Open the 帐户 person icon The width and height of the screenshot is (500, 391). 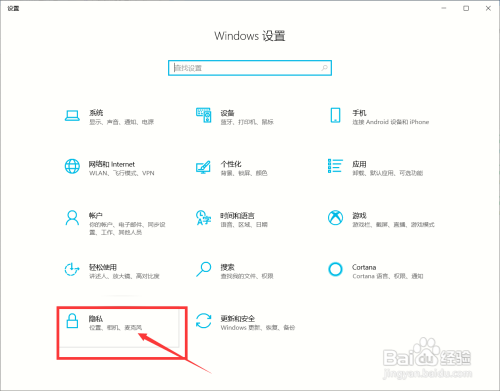[72, 218]
